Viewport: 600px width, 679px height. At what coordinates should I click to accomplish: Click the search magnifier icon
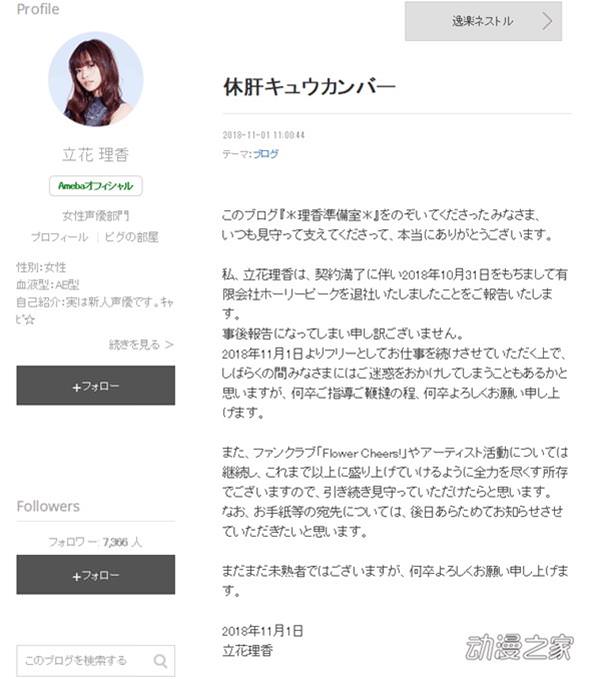160,661
